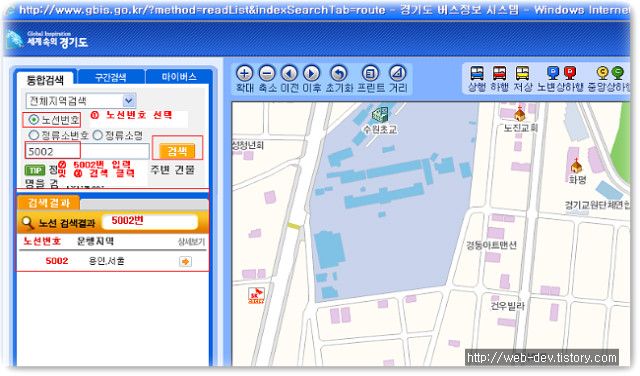Print the map with 프린트 icon
The image size is (640, 376).
click(x=370, y=74)
